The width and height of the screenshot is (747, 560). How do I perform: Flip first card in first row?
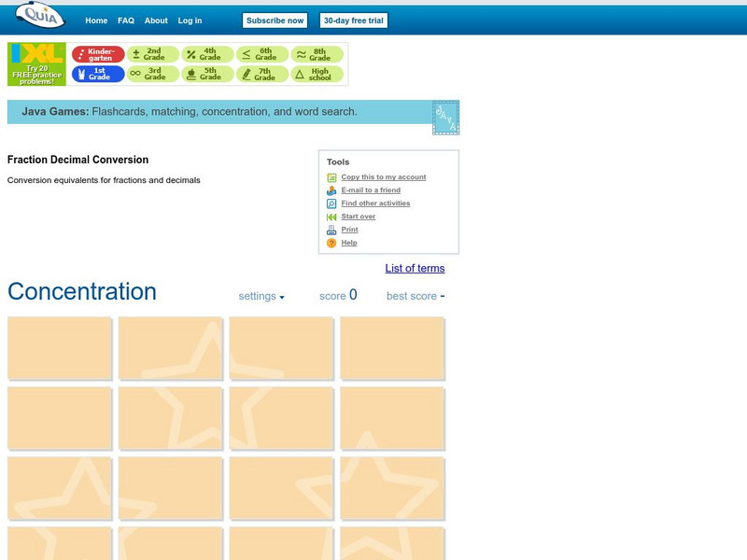(60, 348)
